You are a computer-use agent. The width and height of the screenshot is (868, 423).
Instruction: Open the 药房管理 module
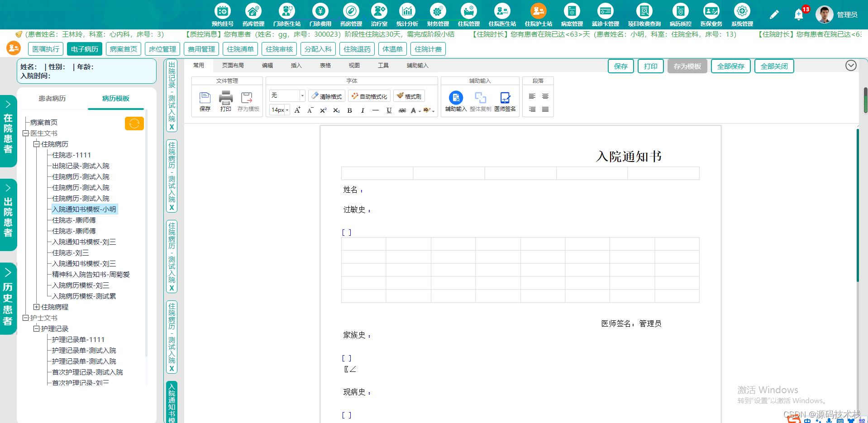(351, 14)
